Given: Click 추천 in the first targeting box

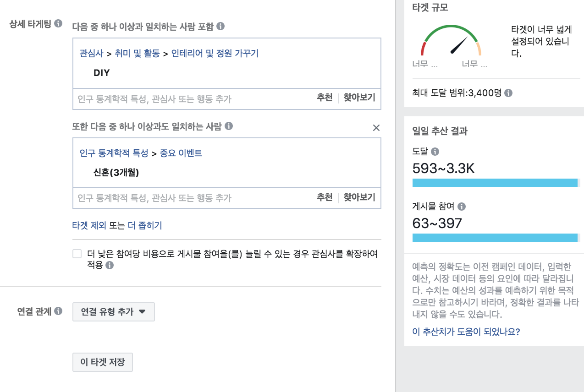Looking at the screenshot, I should 325,98.
